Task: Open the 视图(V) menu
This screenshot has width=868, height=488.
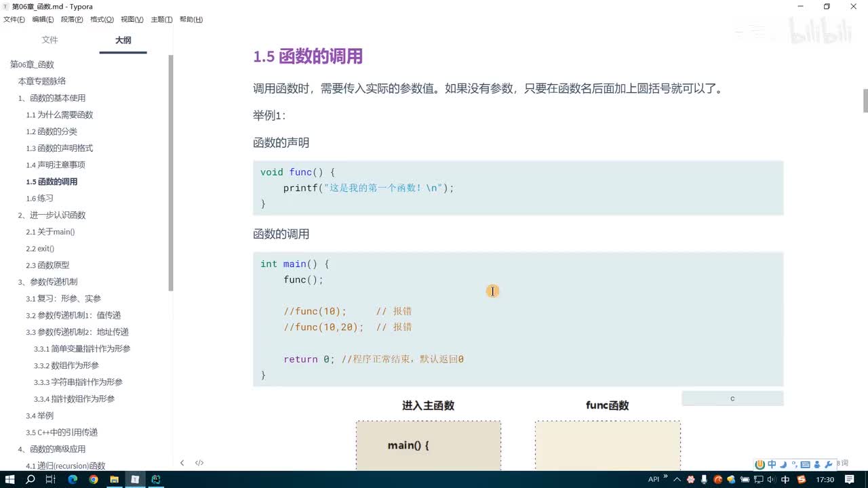Action: coord(132,20)
